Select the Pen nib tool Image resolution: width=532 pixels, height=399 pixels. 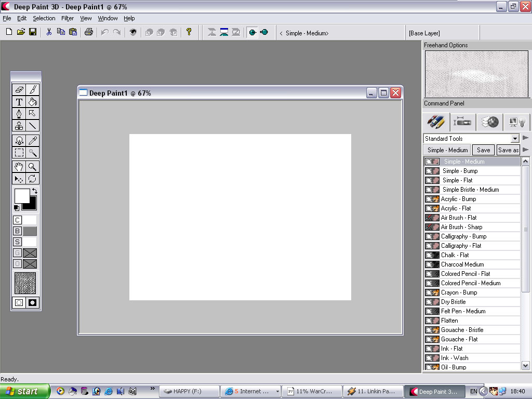(19, 114)
